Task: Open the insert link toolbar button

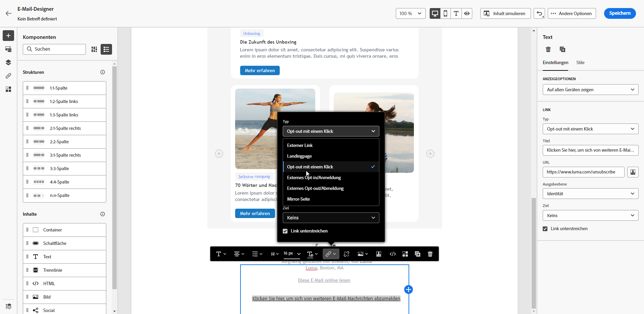Action: [x=331, y=254]
